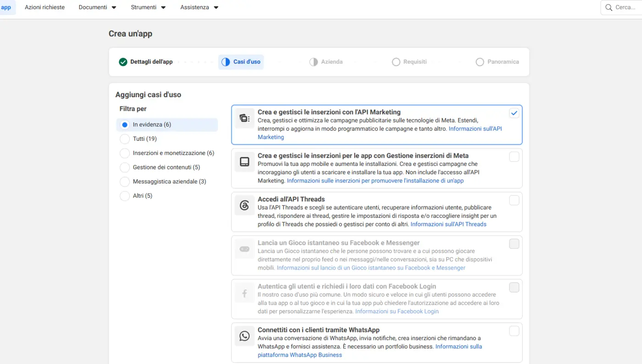
Task: Click 'Autentica gli utenti' Facebook Login title
Action: [x=347, y=286]
